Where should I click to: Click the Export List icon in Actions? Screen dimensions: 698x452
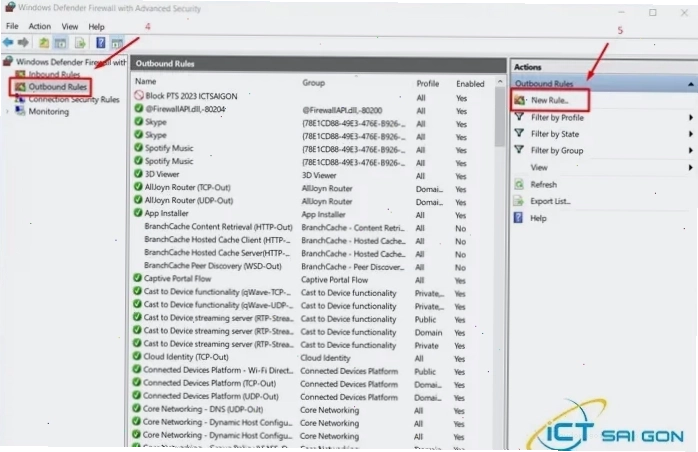pyautogui.click(x=519, y=201)
